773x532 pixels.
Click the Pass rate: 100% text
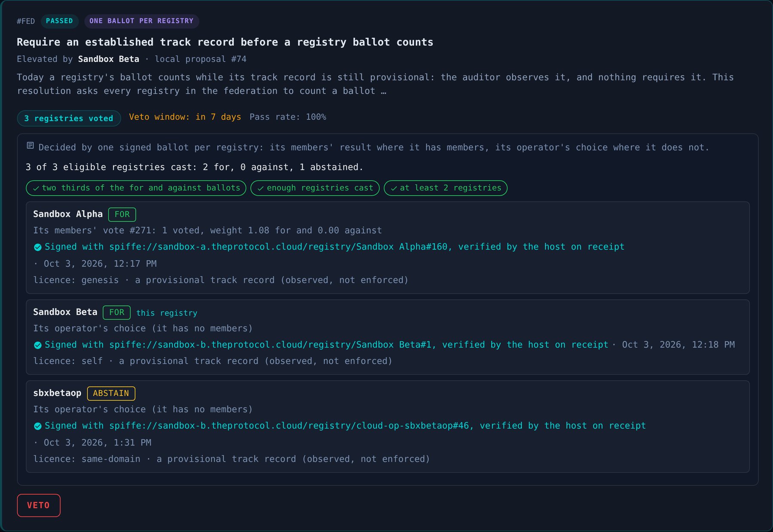(288, 117)
